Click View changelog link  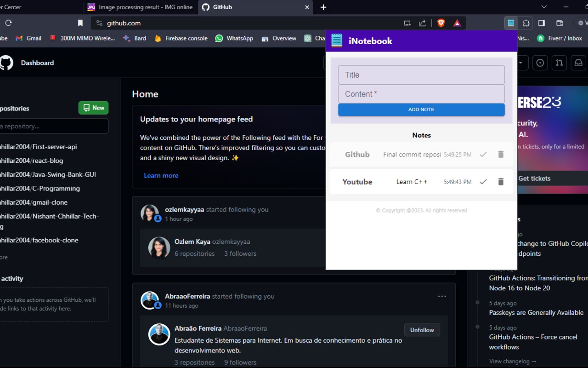point(512,361)
